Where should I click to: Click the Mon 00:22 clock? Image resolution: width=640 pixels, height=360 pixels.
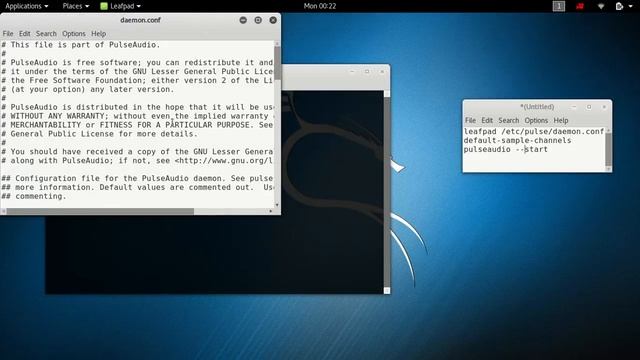pos(320,6)
